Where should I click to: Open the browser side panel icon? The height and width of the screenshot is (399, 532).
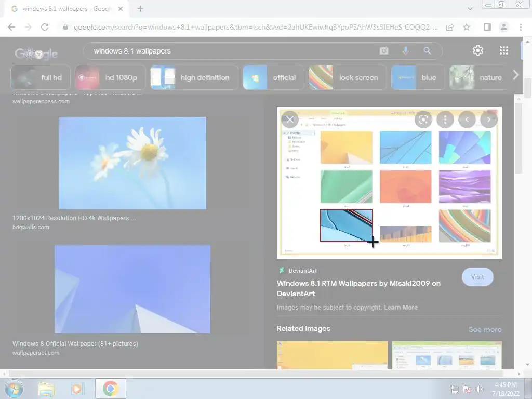click(487, 27)
